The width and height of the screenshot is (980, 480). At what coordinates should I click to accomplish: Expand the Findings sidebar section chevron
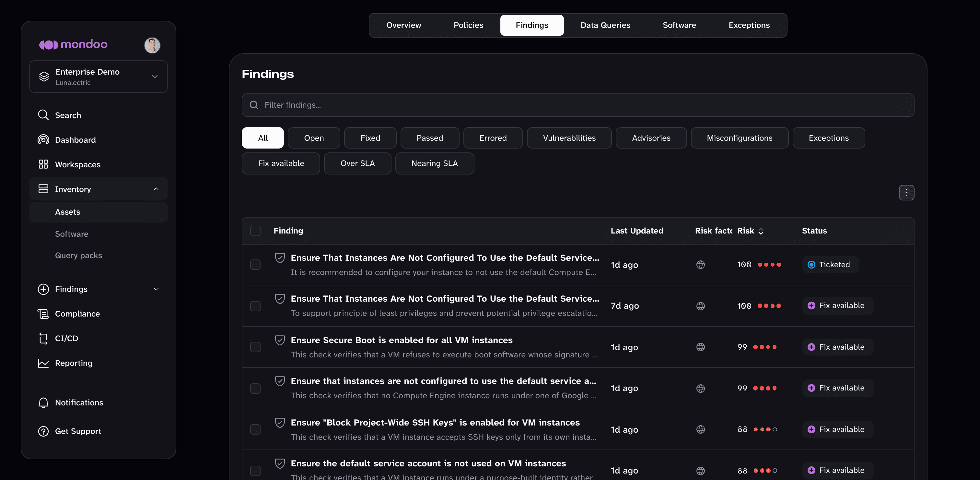click(156, 289)
